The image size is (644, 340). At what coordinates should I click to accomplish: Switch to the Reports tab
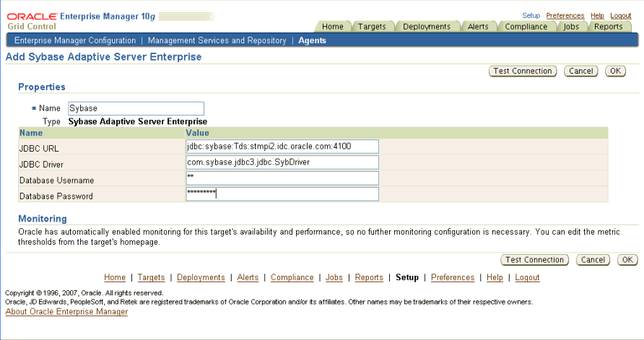pyautogui.click(x=609, y=27)
